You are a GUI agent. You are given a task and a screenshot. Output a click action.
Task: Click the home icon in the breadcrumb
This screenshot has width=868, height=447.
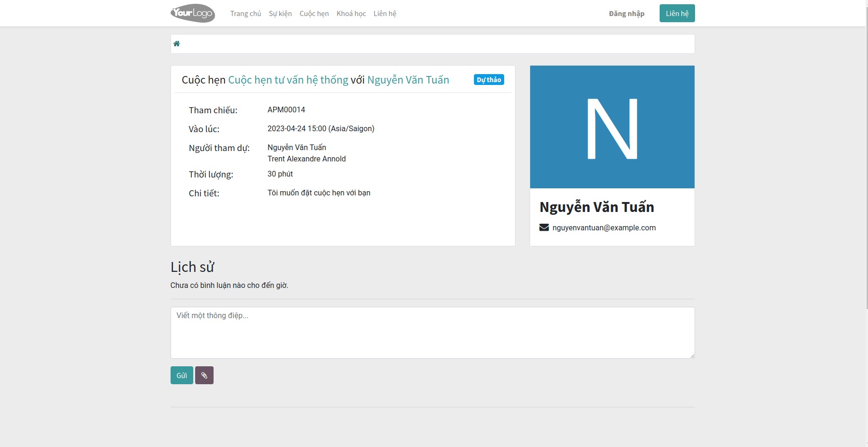click(177, 43)
